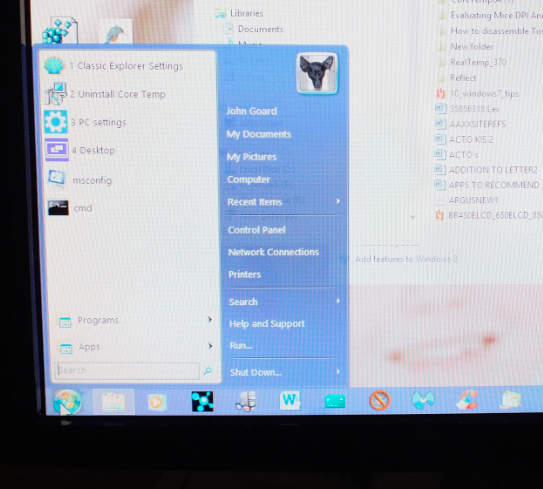Click Shut Down... button
The image size is (543, 489).
click(256, 372)
